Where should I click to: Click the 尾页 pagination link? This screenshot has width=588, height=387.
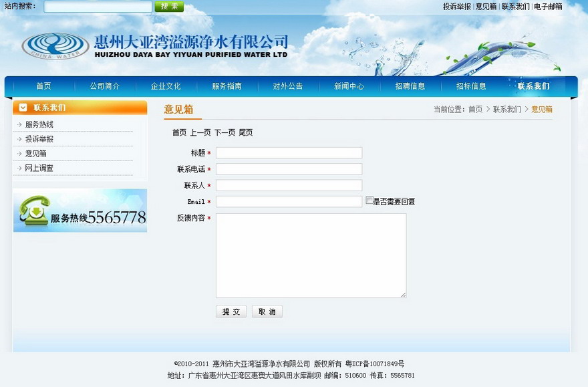[246, 132]
